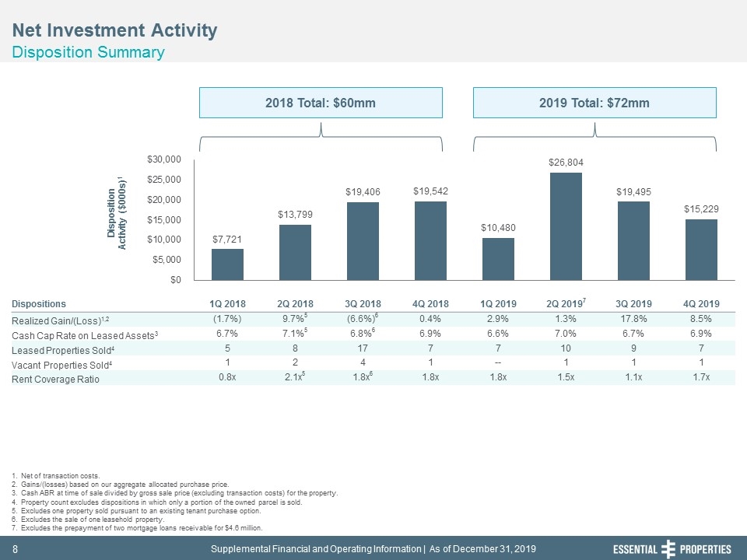747x560 pixels.
Task: Select the Disposition Summary subtitle
Action: (88, 52)
